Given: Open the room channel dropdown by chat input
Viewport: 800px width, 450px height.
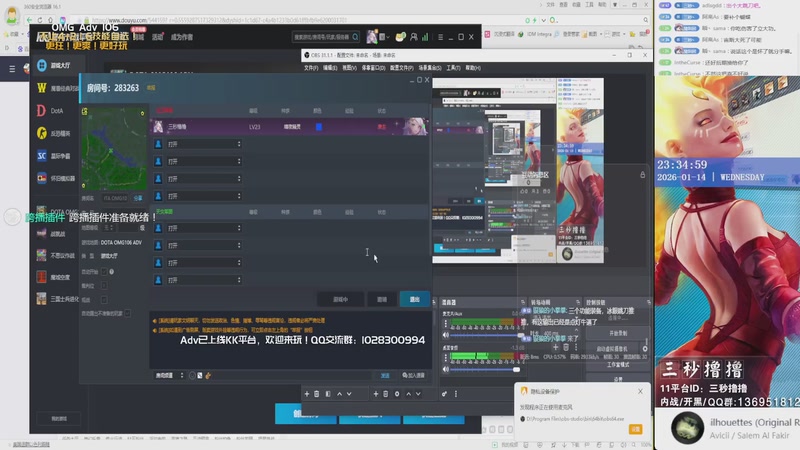Looking at the screenshot, I should (169, 376).
